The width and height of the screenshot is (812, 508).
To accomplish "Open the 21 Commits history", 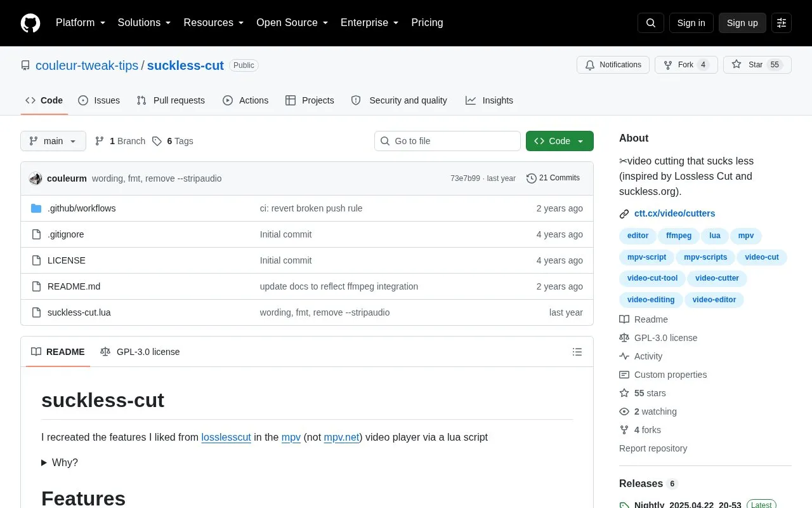I will 553,178.
